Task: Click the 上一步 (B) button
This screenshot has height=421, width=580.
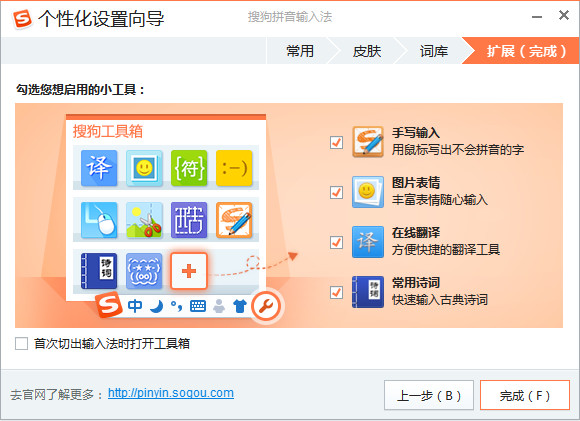Action: [429, 395]
